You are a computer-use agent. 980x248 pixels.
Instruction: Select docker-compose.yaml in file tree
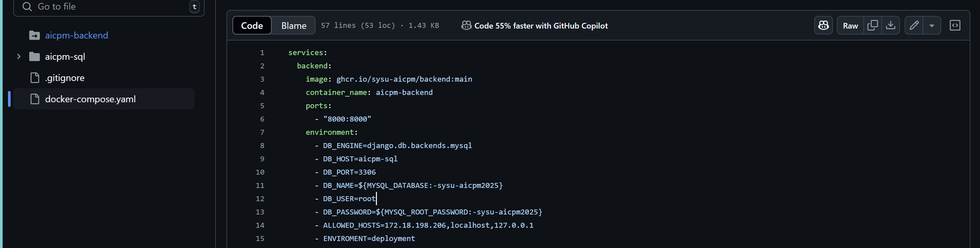tap(104, 99)
